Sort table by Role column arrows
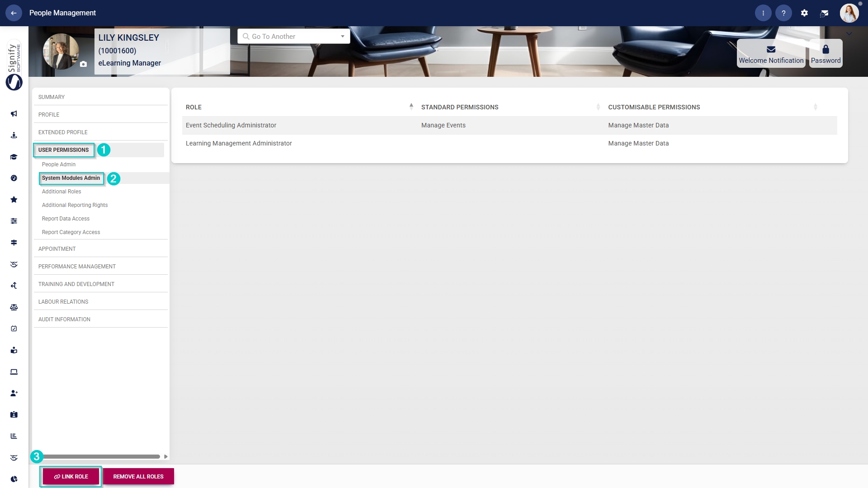The height and width of the screenshot is (488, 868). [x=411, y=107]
